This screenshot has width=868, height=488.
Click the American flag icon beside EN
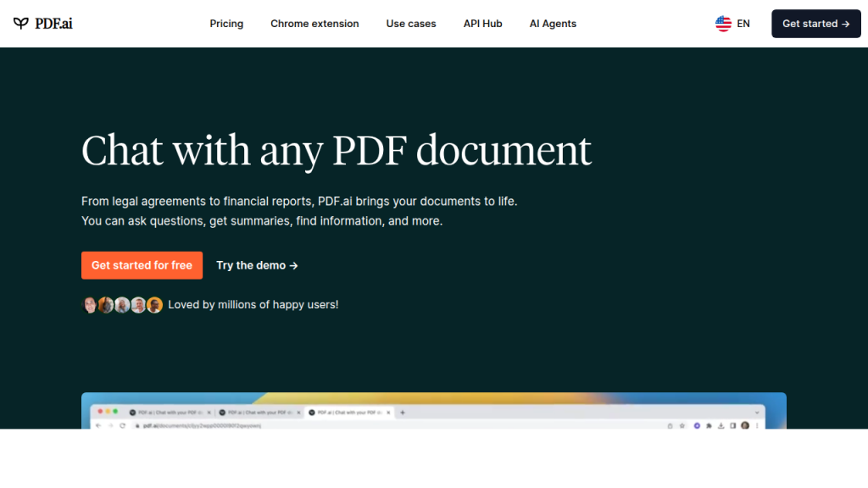tap(723, 24)
